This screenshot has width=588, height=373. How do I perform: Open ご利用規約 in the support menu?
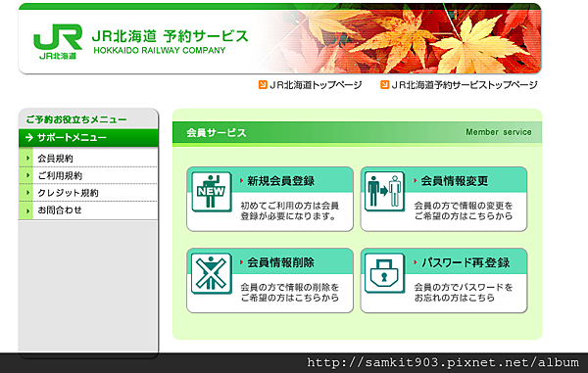pyautogui.click(x=60, y=175)
